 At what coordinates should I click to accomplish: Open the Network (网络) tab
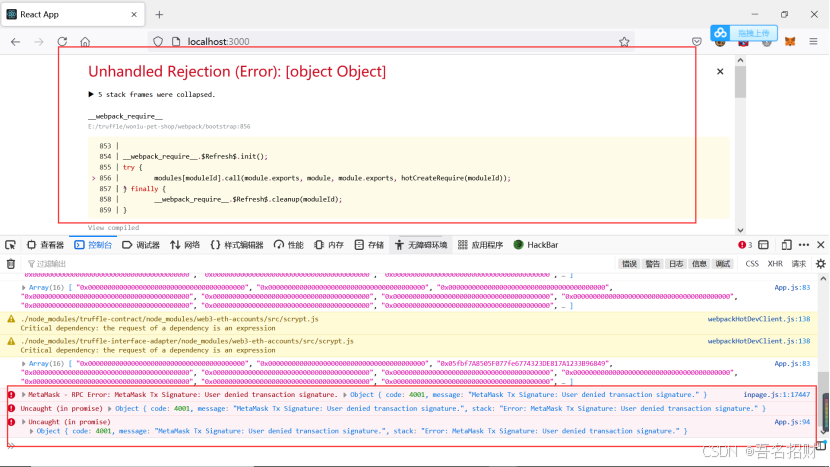(x=185, y=245)
